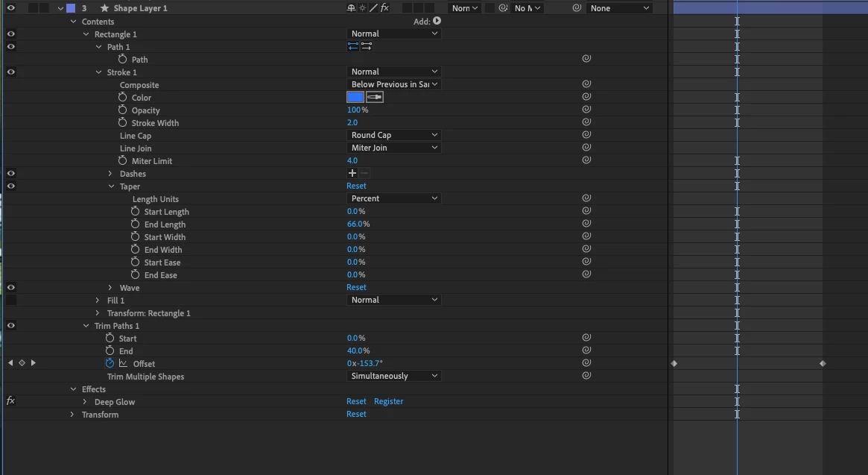Image resolution: width=868 pixels, height=475 pixels.
Task: Toggle the layer Effects fx switch
Action: tap(384, 7)
